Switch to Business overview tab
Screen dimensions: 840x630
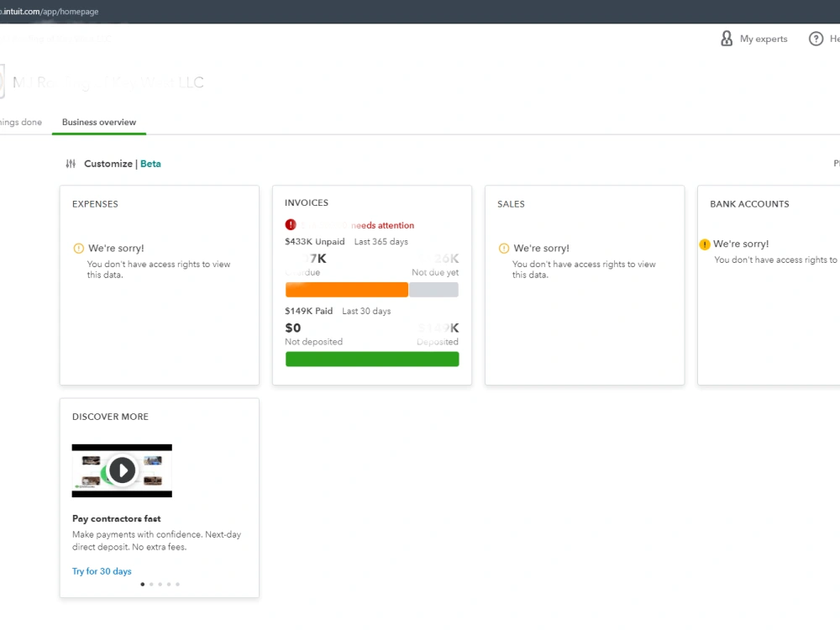point(99,122)
